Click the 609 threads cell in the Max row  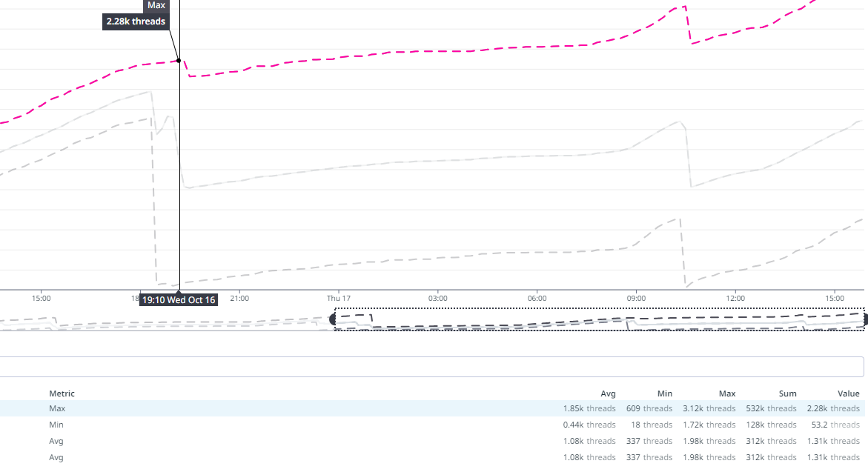(x=649, y=408)
